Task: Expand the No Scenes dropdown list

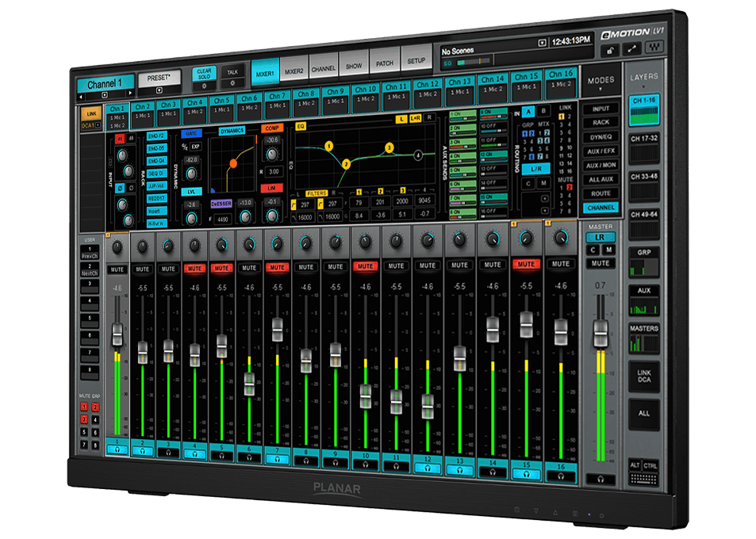Action: coord(542,43)
